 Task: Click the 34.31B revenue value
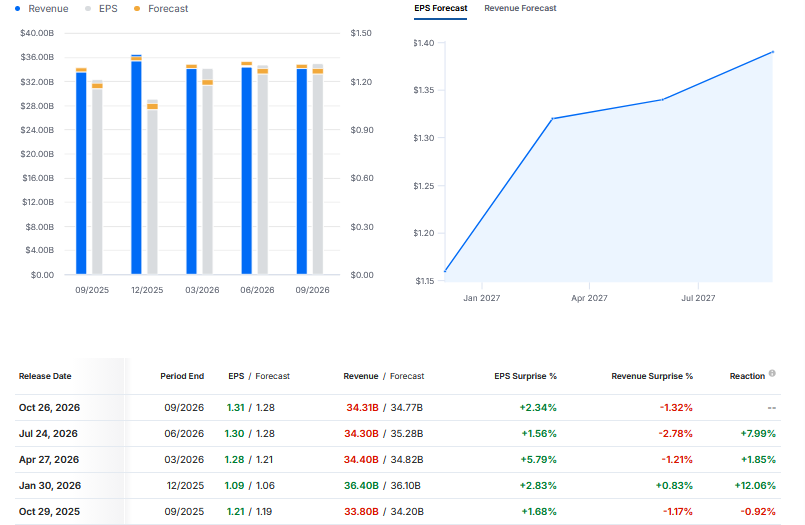pyautogui.click(x=362, y=407)
